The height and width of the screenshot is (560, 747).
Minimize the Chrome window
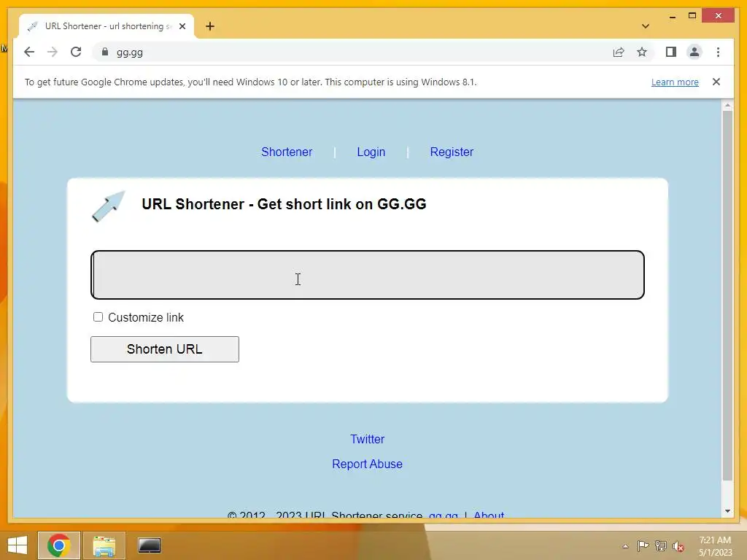[x=672, y=16]
